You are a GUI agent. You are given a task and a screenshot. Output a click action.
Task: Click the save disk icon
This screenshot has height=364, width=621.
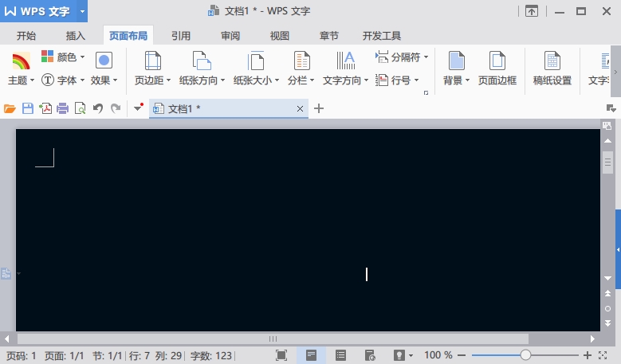click(28, 108)
